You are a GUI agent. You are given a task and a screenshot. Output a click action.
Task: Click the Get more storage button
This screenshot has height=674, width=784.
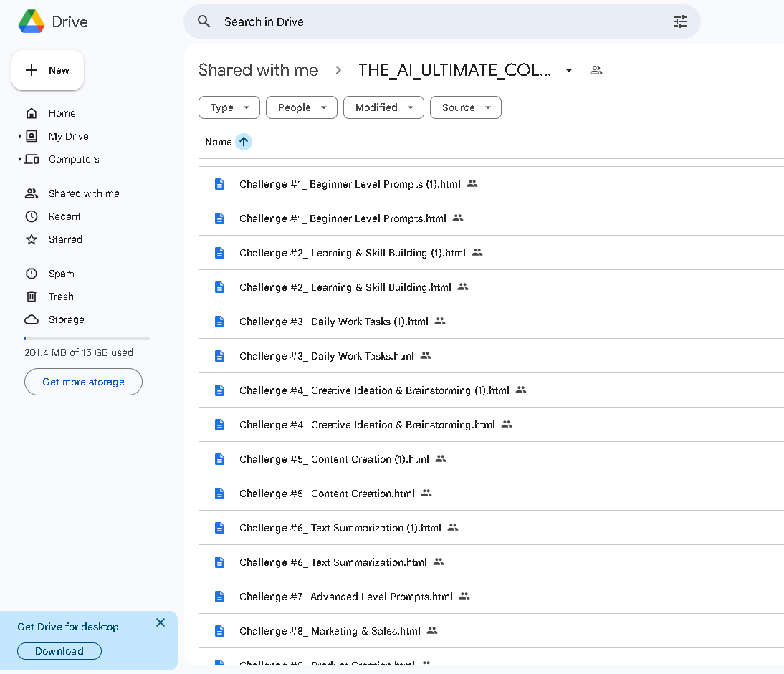click(83, 382)
